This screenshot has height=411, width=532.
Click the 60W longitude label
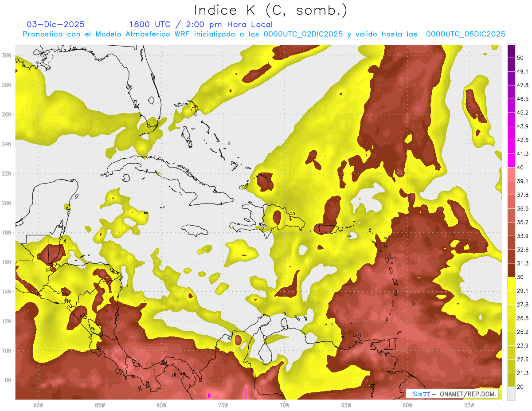coord(408,405)
